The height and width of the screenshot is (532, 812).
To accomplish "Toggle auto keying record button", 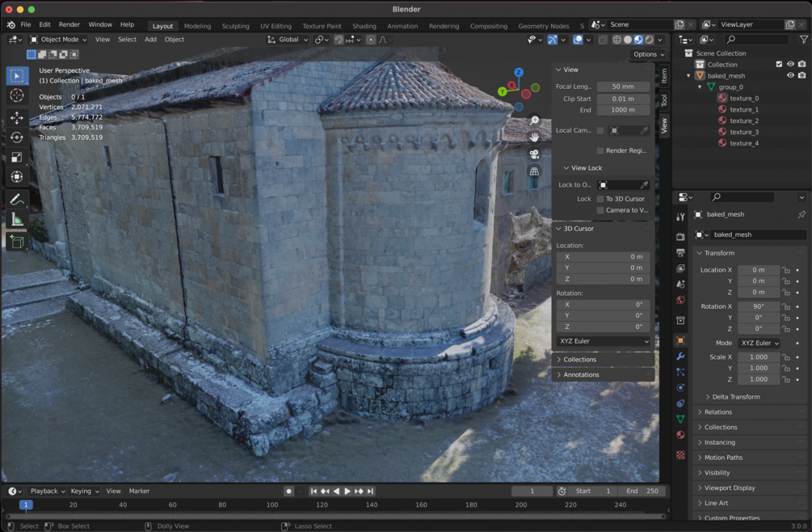I will tap(288, 491).
